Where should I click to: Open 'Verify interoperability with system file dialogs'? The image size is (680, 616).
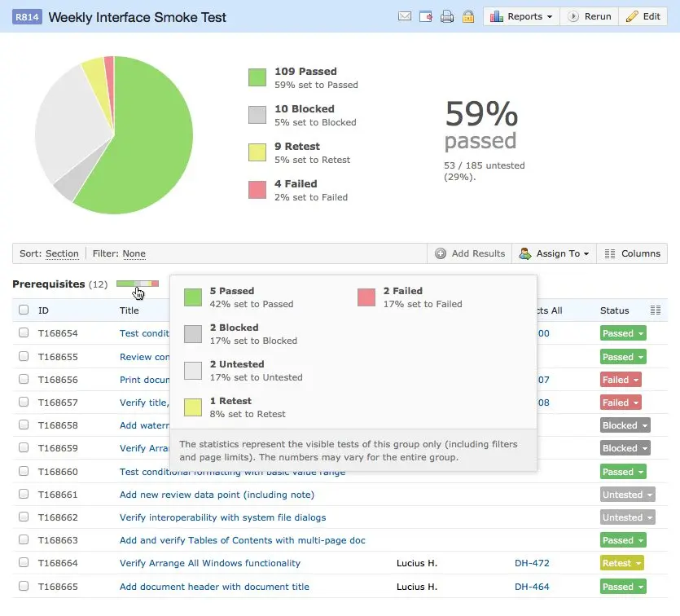pos(222,517)
